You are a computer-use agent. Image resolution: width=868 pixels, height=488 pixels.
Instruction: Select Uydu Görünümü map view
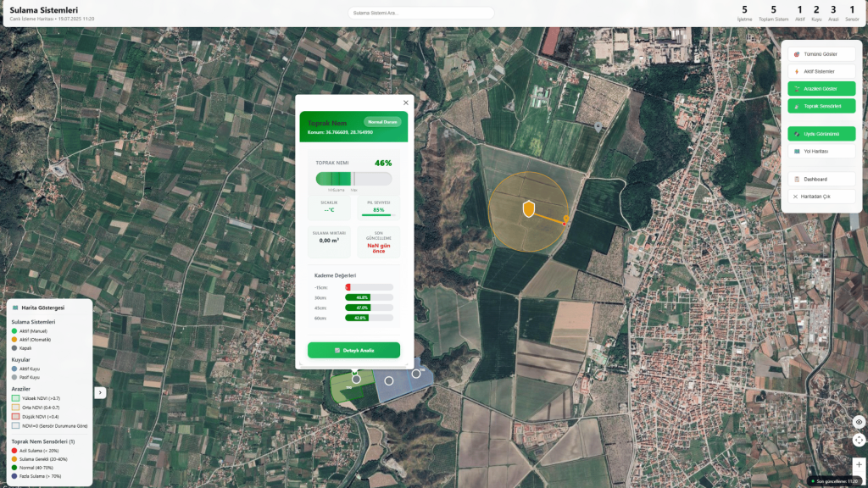821,134
